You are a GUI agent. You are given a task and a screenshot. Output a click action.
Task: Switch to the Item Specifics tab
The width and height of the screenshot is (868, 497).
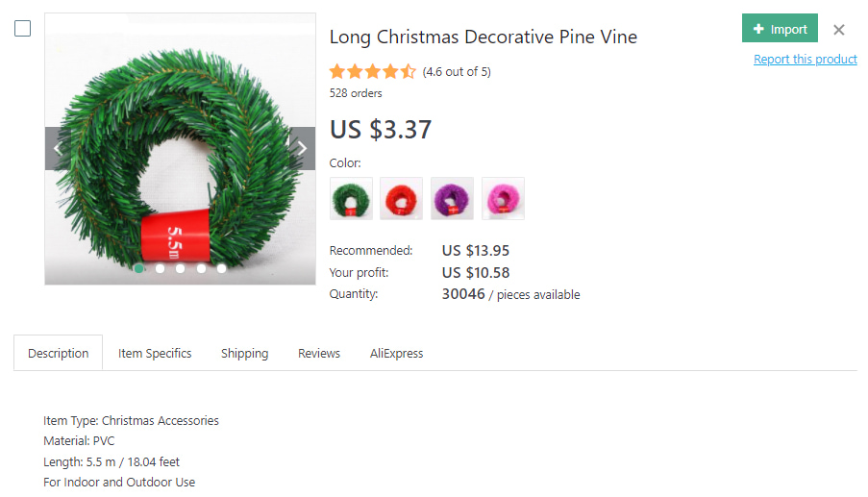click(155, 353)
